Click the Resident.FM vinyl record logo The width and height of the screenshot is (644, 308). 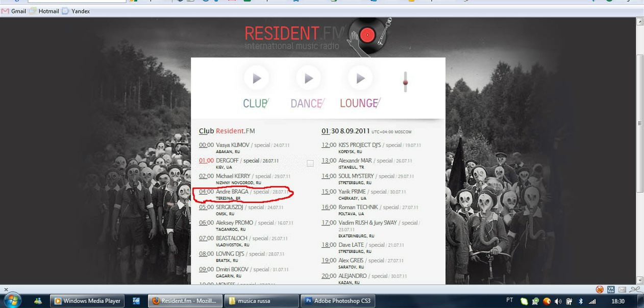(368, 35)
